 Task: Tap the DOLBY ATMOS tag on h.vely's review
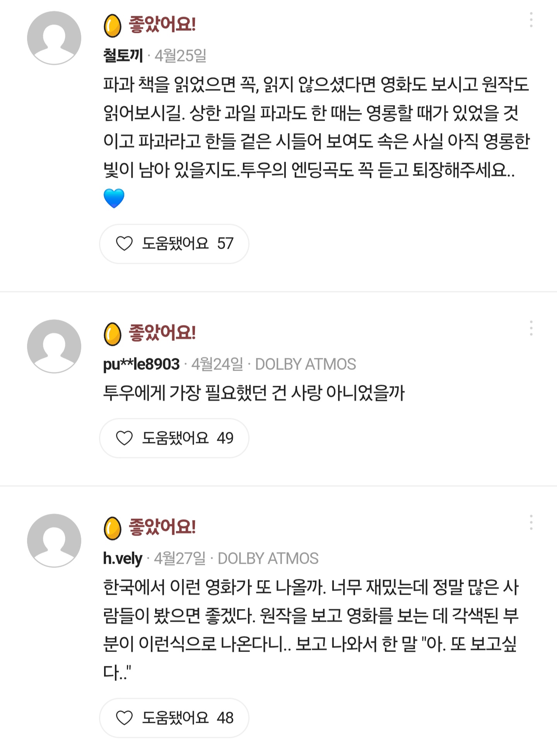click(268, 558)
